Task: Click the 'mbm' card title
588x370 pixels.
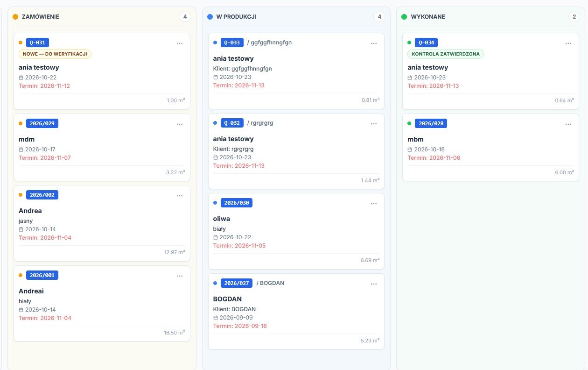Action: pyautogui.click(x=415, y=139)
